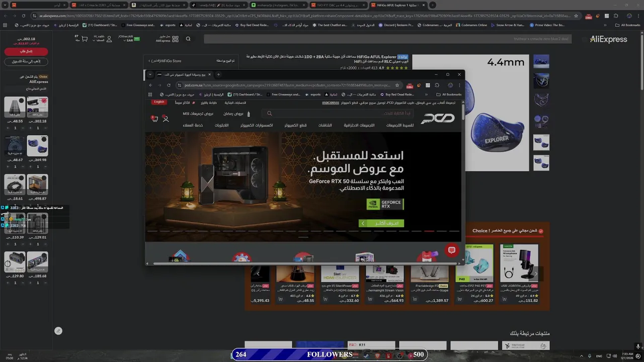This screenshot has height=362, width=644.
Task: Open the Ramadan offers link on PCD
Action: [233, 114]
